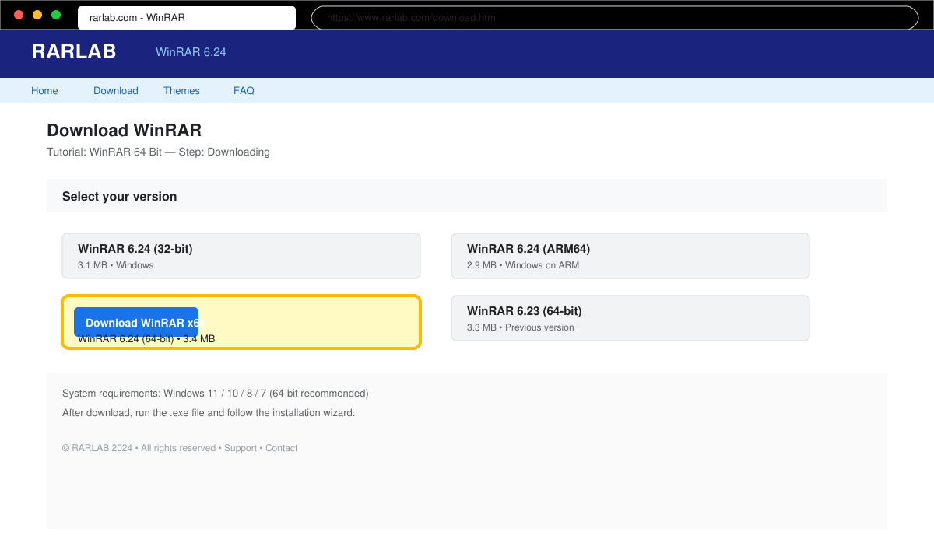Open the Themes navigation link

(181, 90)
